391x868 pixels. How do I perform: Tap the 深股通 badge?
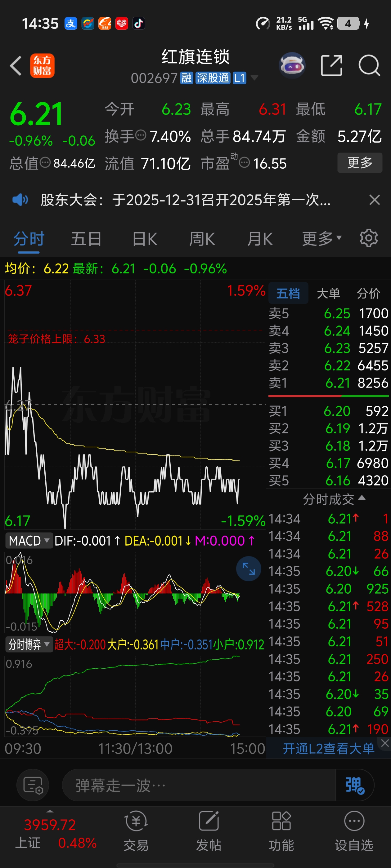pyautogui.click(x=213, y=78)
